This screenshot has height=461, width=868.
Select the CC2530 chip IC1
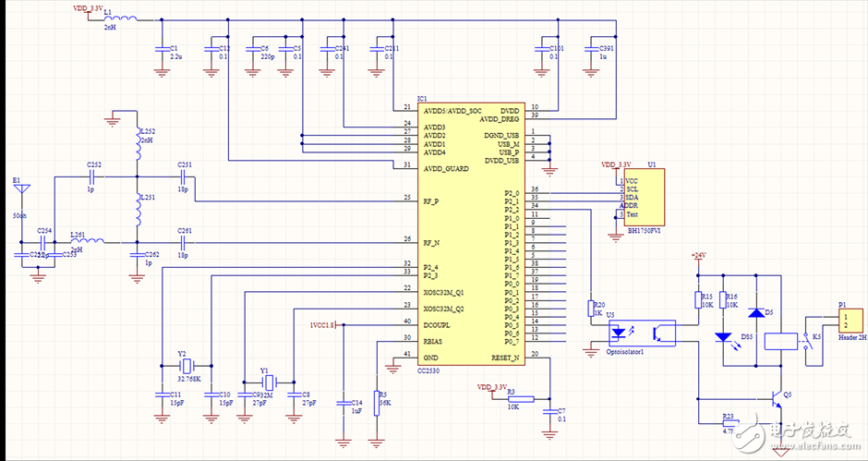(x=471, y=231)
